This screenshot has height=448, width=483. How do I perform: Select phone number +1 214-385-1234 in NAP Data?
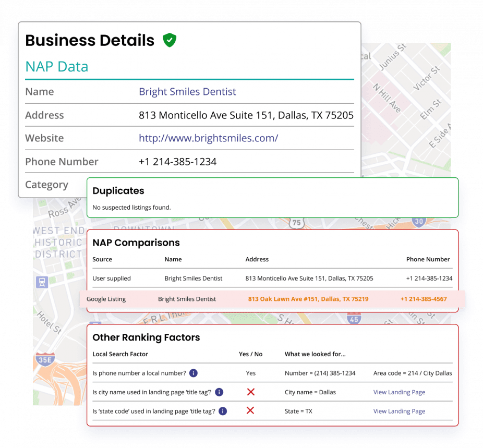tap(178, 162)
